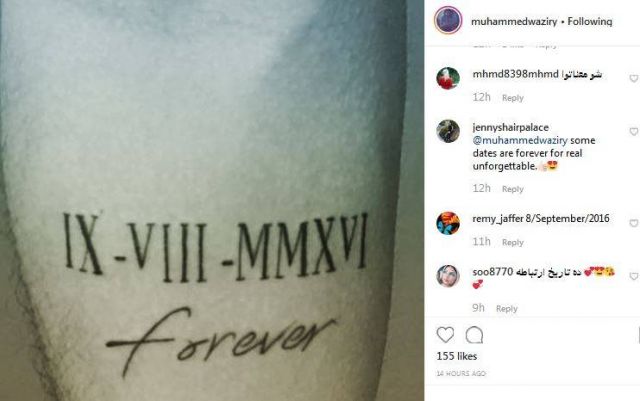Like the post with the heart icon
640x401 pixels.
[x=445, y=335]
